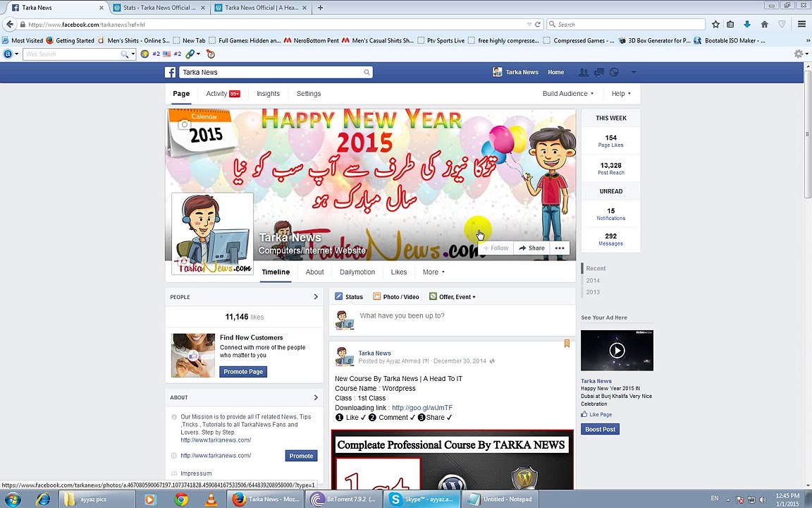Screen dimensions: 812x508
Task: Click the Facebook logo icon in header
Action: point(171,73)
